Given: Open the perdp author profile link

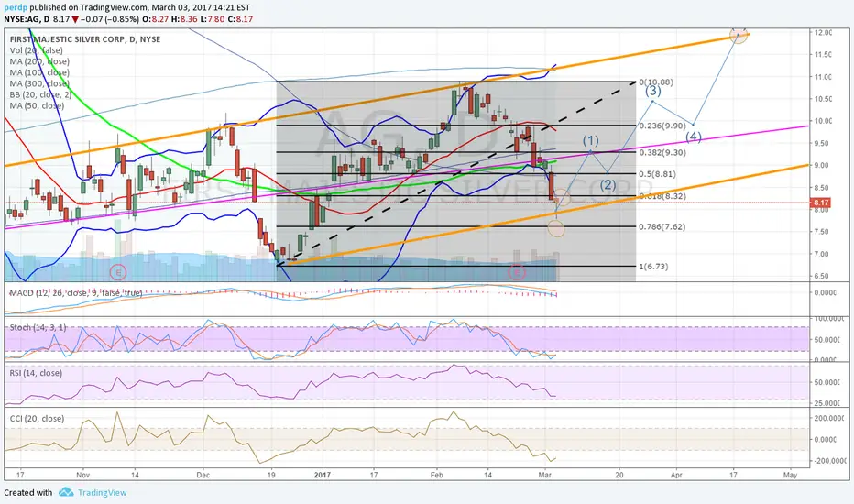Looking at the screenshot, I should coord(16,7).
